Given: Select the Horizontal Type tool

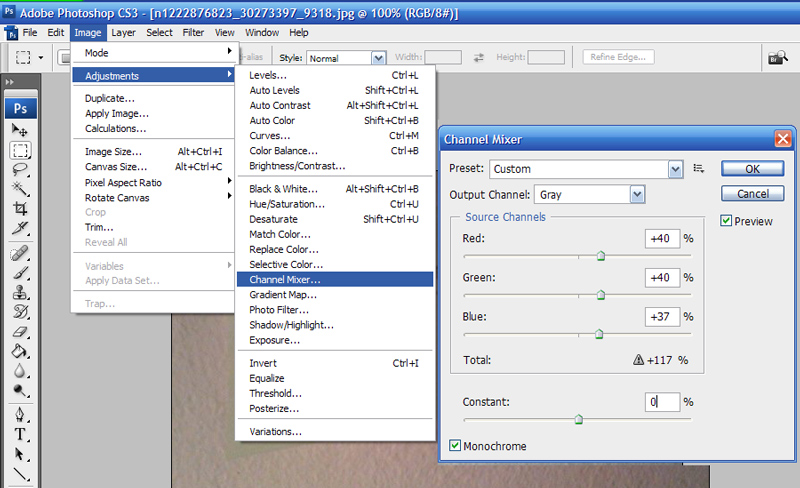Looking at the screenshot, I should [20, 434].
